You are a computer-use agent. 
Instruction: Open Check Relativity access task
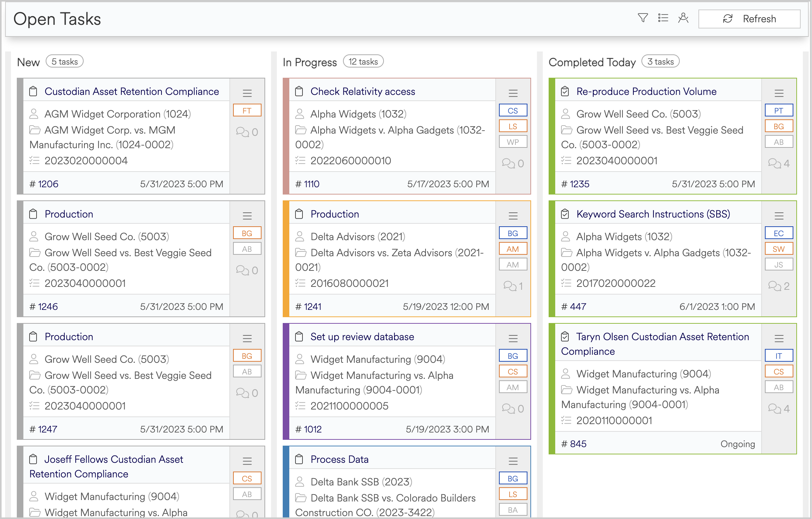[x=363, y=91]
